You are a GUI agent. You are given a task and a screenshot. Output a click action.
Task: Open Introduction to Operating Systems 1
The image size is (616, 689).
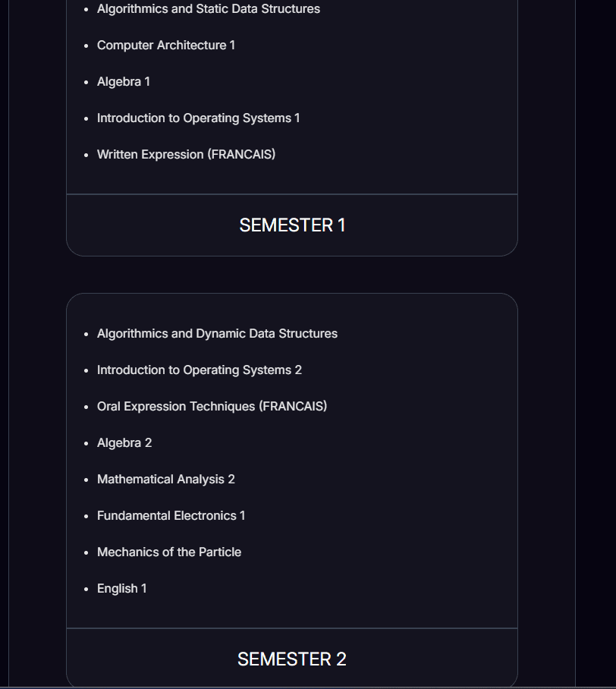click(x=199, y=118)
